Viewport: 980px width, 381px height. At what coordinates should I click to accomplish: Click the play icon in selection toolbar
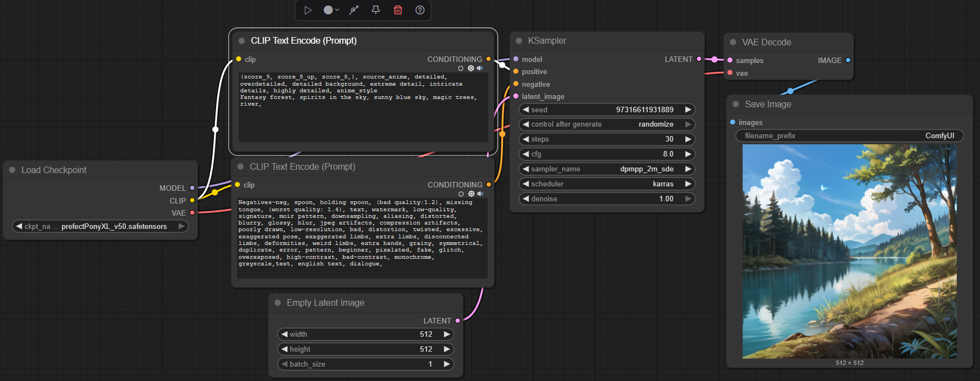308,10
